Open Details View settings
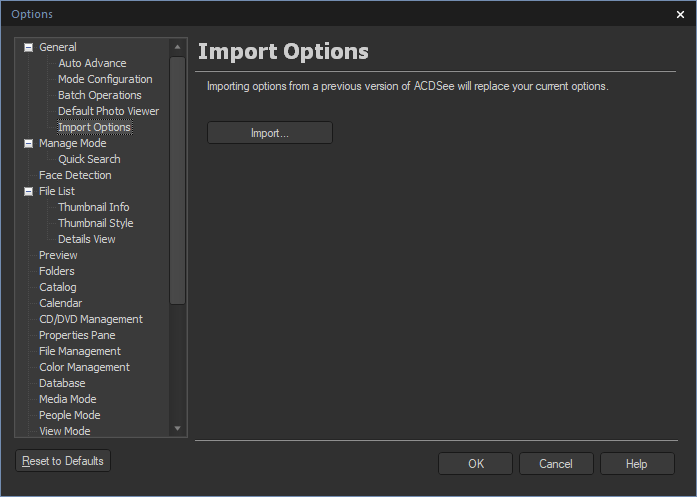The height and width of the screenshot is (497, 697). [x=87, y=239]
